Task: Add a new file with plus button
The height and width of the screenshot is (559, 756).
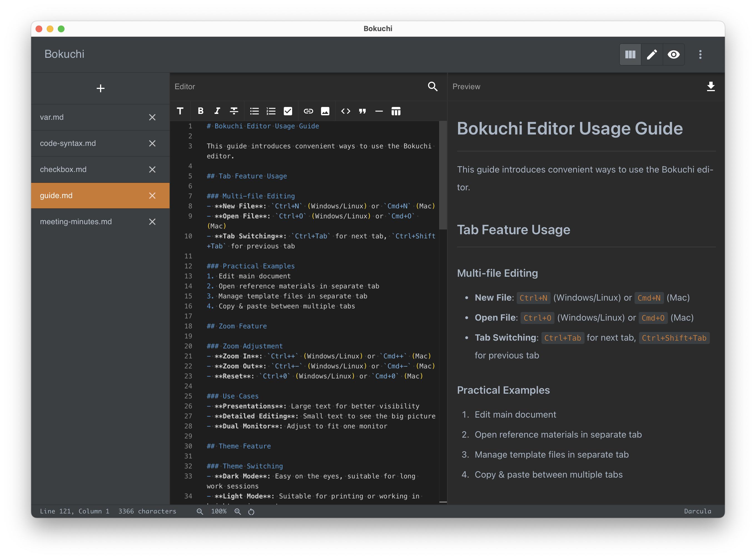Action: pyautogui.click(x=100, y=89)
